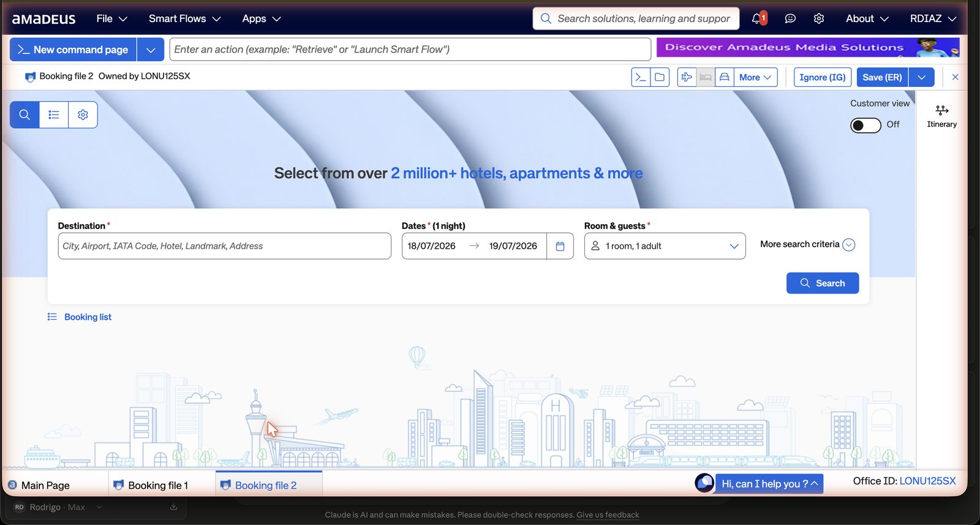Expand the New command page dropdown arrow
The width and height of the screenshot is (980, 525).
(151, 50)
